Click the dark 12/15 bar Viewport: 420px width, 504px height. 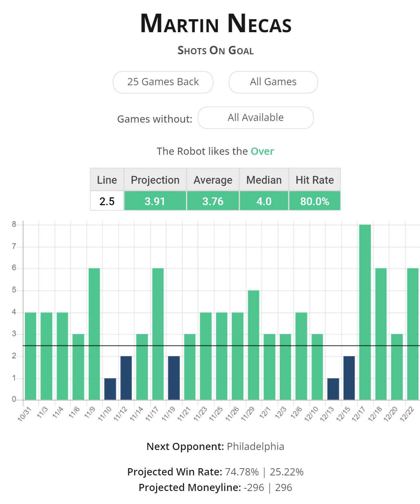349,378
